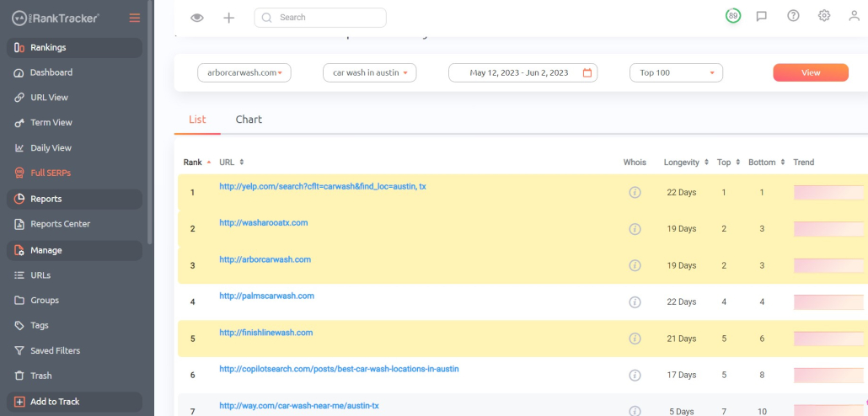Open the user profile icon

855,16
